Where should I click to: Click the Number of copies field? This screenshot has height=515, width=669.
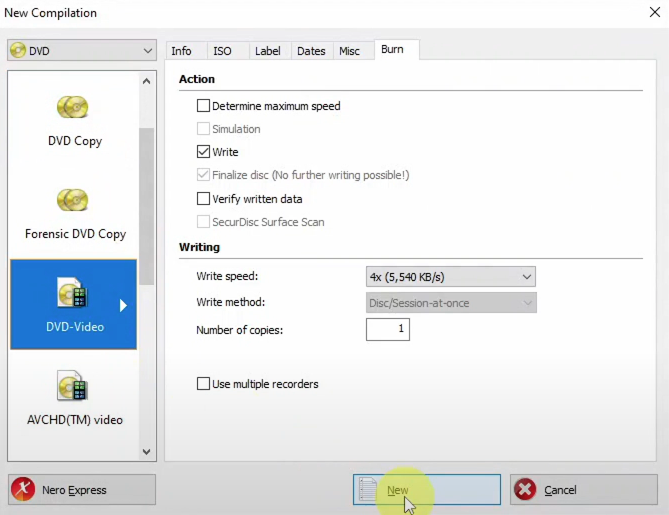pos(387,329)
